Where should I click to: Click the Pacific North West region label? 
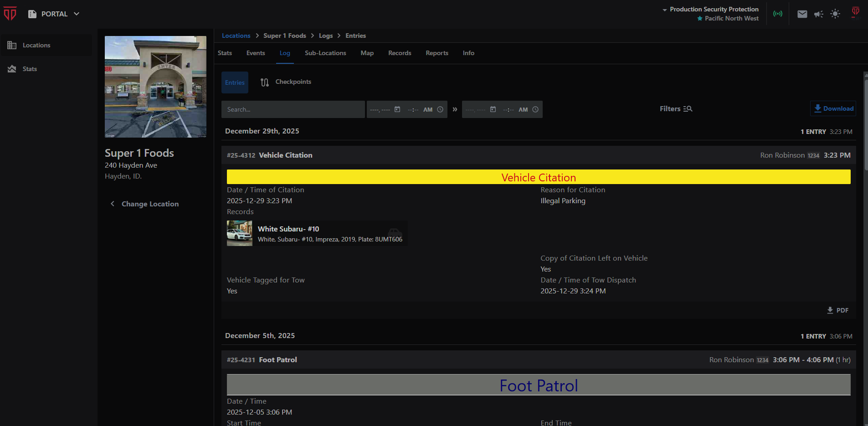tap(731, 18)
